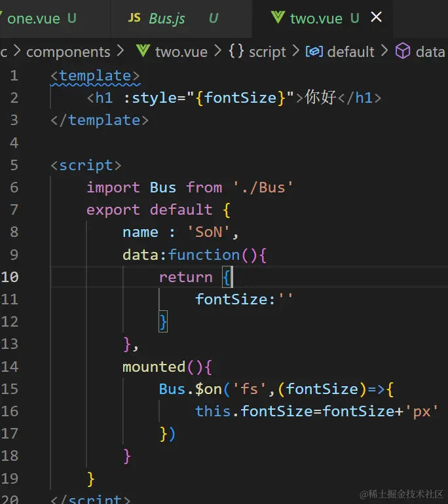
Task: Click the 你好 heading text
Action: click(320, 98)
